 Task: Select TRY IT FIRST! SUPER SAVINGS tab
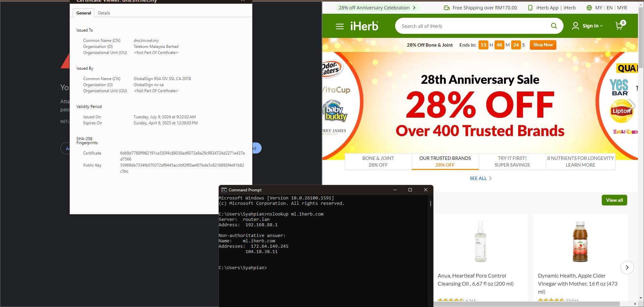pos(512,162)
